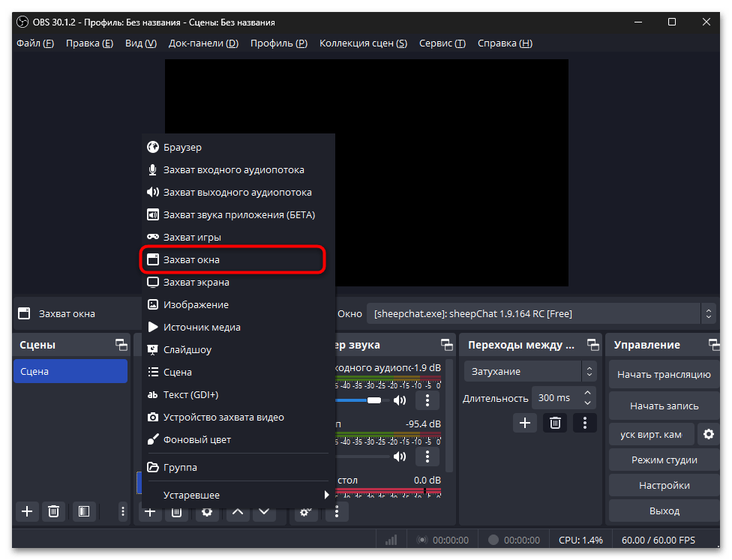Select Сцена in the scenes list

point(70,372)
